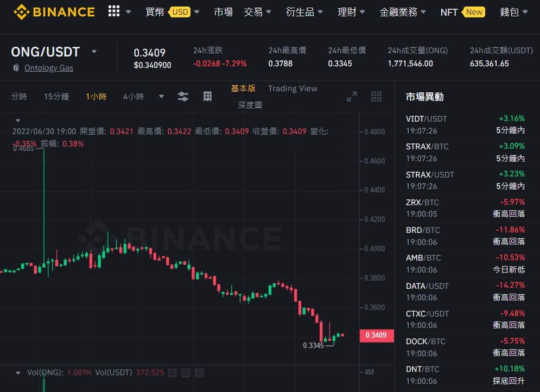Click 24h漲跌 value -0.0268 -7.29%
540x392 pixels.
(x=220, y=64)
